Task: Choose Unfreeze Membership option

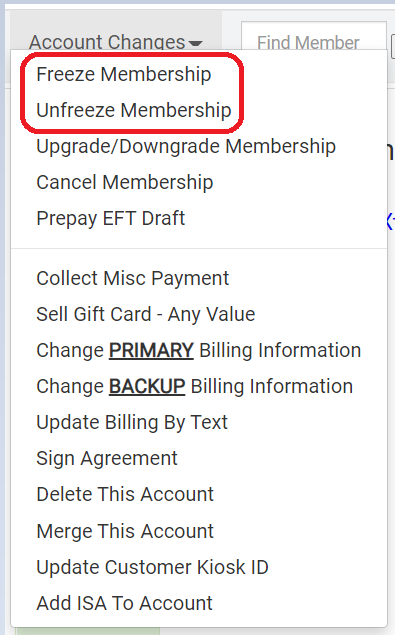Action: click(x=134, y=110)
